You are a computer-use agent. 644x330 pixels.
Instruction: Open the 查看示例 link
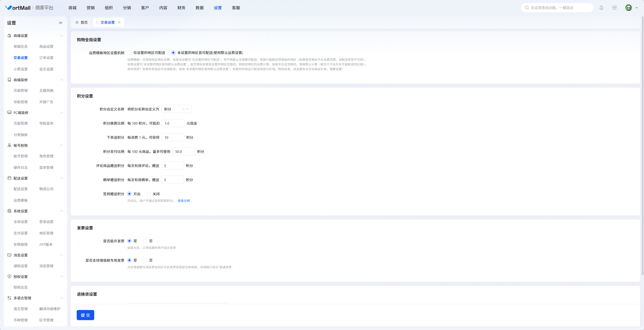(x=184, y=201)
